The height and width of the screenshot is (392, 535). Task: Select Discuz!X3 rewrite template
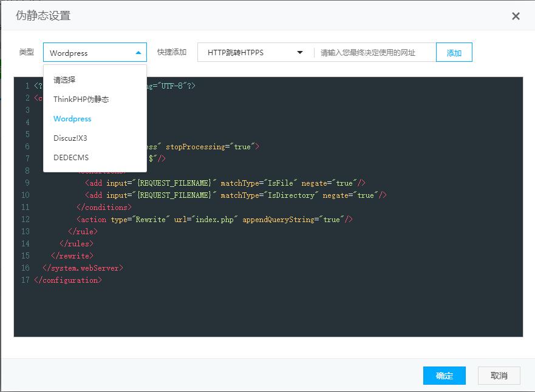coord(70,138)
